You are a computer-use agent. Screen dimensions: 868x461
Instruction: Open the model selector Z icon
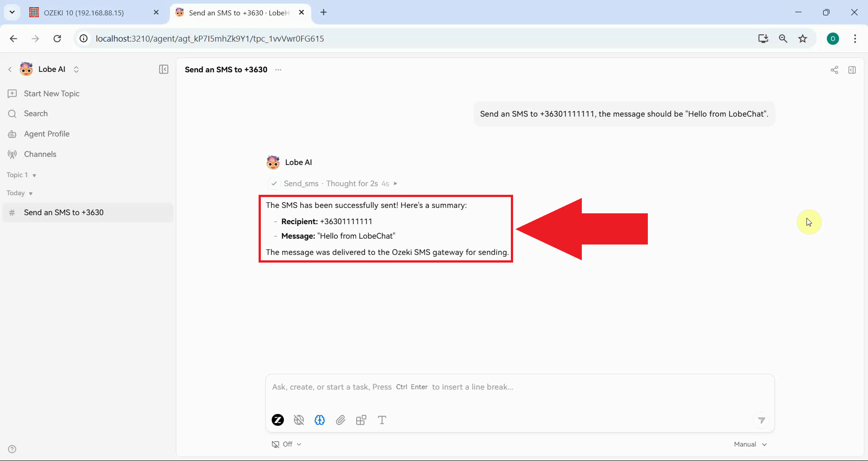278,420
